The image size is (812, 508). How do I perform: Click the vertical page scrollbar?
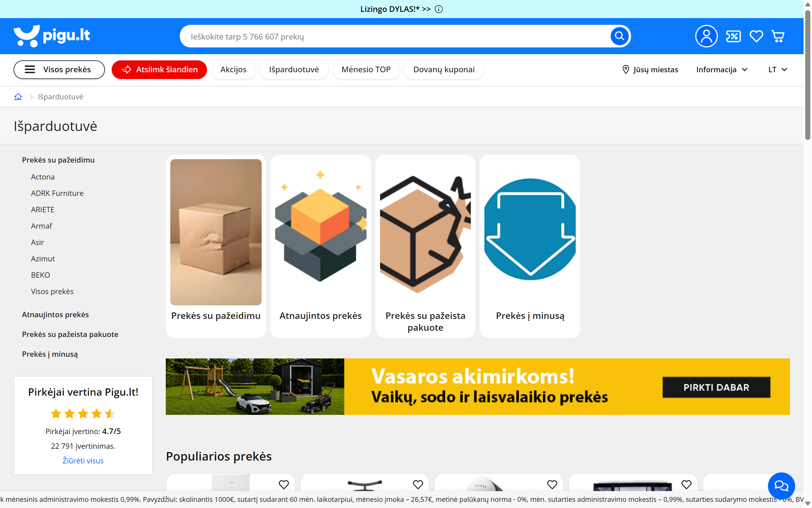(x=808, y=75)
